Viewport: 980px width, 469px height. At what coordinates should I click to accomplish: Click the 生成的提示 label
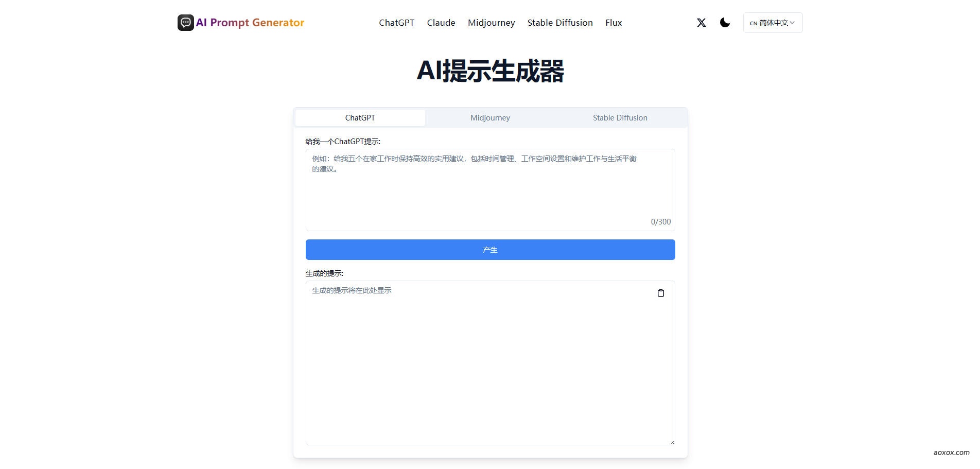coord(324,273)
